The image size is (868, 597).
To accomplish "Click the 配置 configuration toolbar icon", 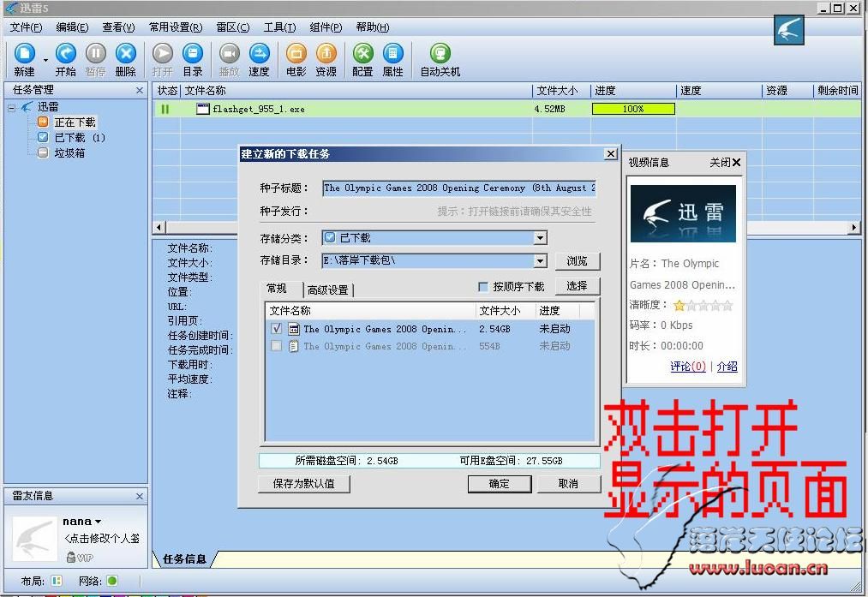I will click(x=362, y=54).
